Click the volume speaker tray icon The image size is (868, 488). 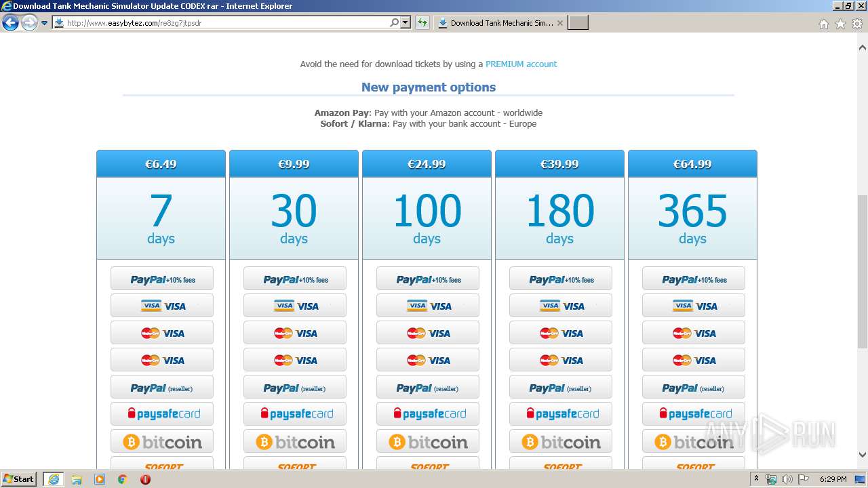[x=787, y=479]
